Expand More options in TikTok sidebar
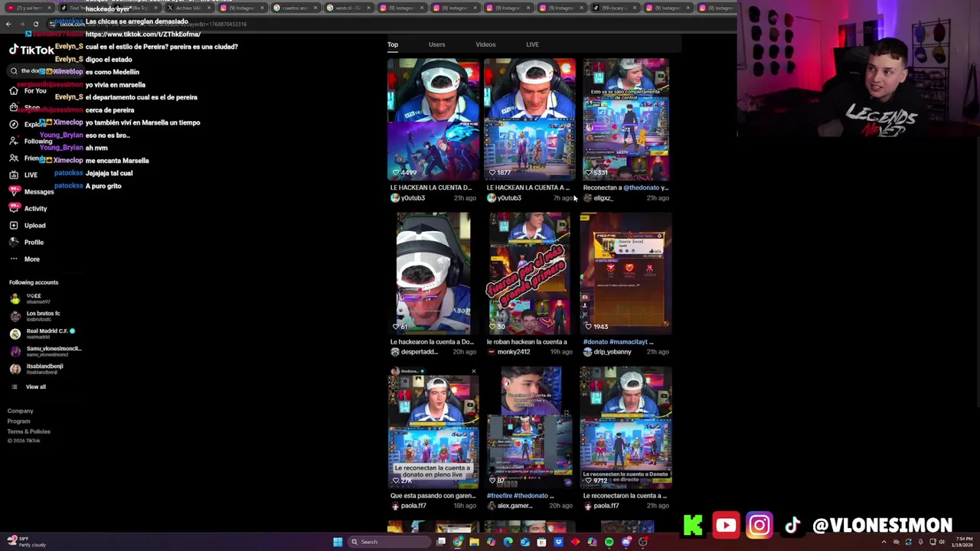Image resolution: width=980 pixels, height=551 pixels. (x=24, y=259)
